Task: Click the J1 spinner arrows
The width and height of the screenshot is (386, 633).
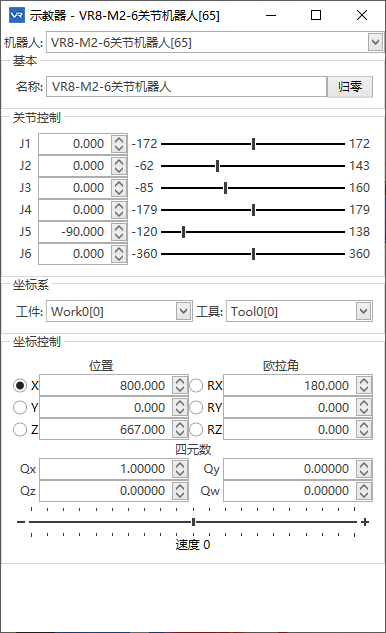Action: click(x=119, y=144)
